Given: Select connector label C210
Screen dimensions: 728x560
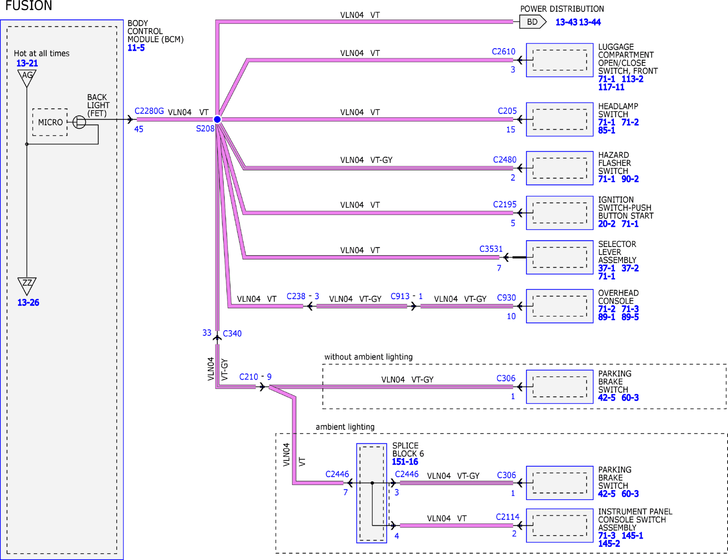Looking at the screenshot, I should click(248, 377).
